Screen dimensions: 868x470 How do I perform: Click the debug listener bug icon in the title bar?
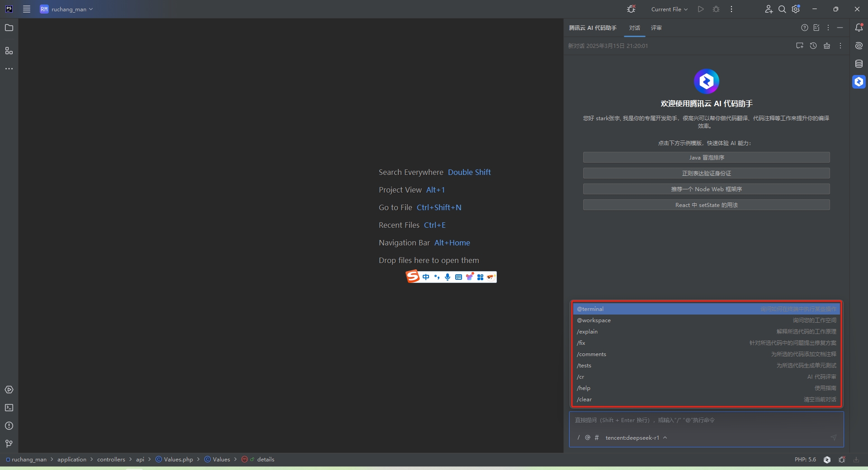[631, 9]
